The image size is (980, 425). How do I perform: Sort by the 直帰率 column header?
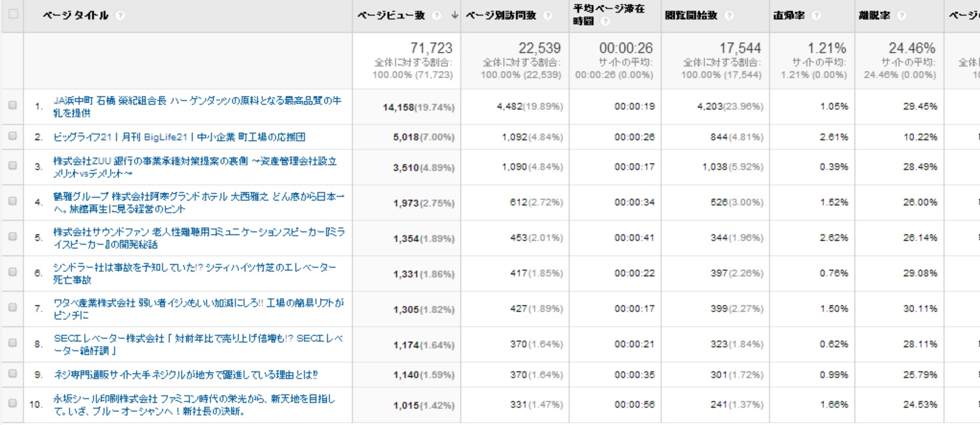coord(788,15)
